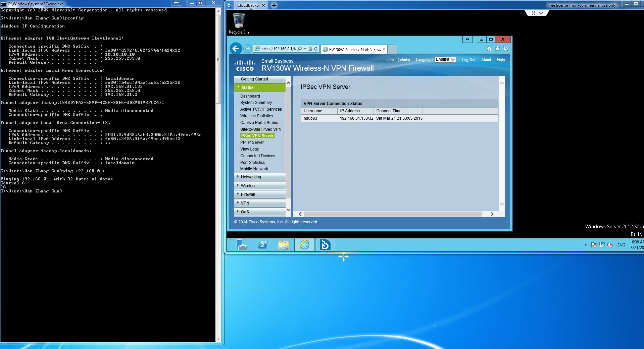
Task: Expand the Networking section
Action: click(260, 177)
